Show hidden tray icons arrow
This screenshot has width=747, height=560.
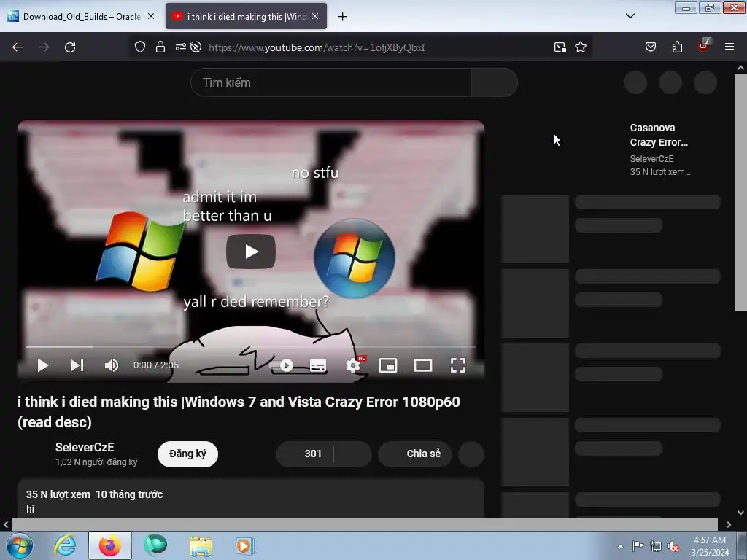click(620, 546)
